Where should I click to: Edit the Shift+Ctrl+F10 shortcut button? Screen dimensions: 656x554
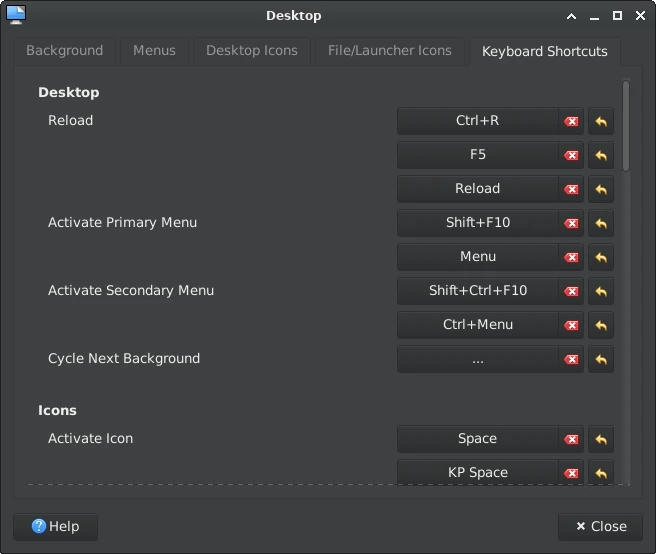tap(478, 291)
